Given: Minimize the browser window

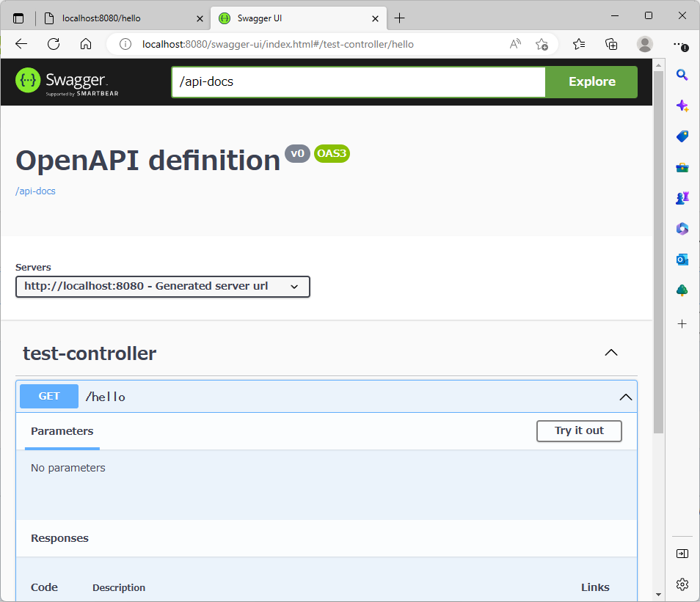Looking at the screenshot, I should pos(615,15).
